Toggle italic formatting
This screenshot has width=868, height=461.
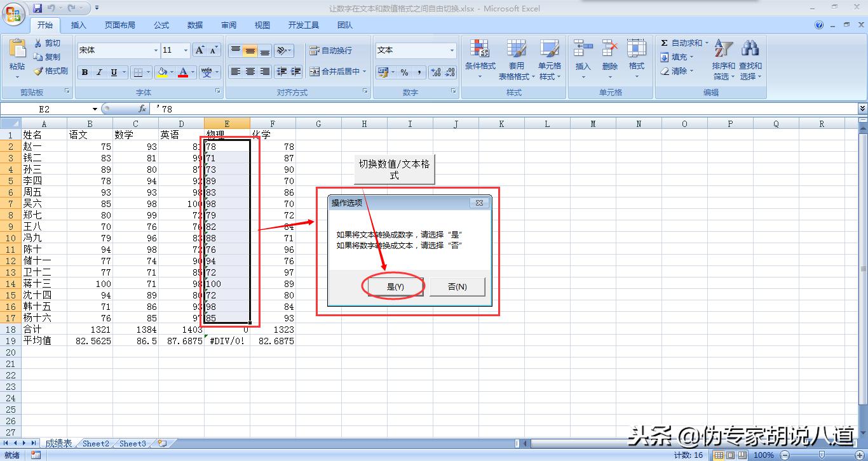coord(99,72)
